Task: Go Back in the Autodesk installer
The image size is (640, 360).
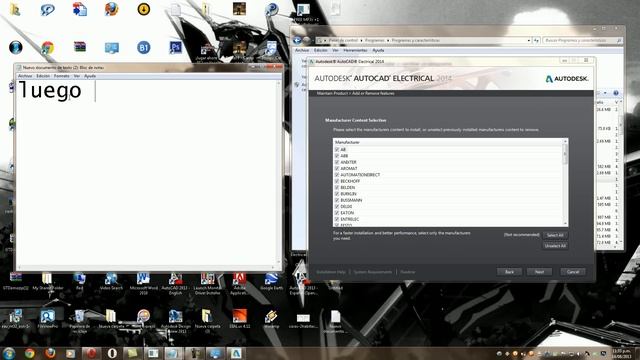Action: click(x=509, y=272)
